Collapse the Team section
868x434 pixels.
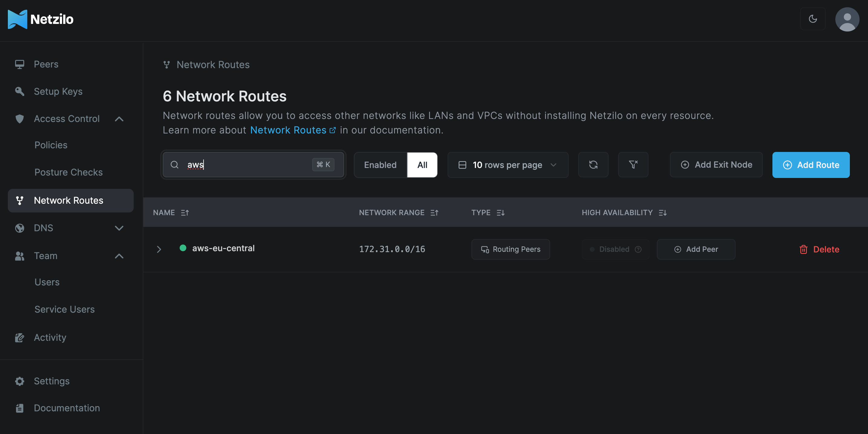pyautogui.click(x=119, y=256)
